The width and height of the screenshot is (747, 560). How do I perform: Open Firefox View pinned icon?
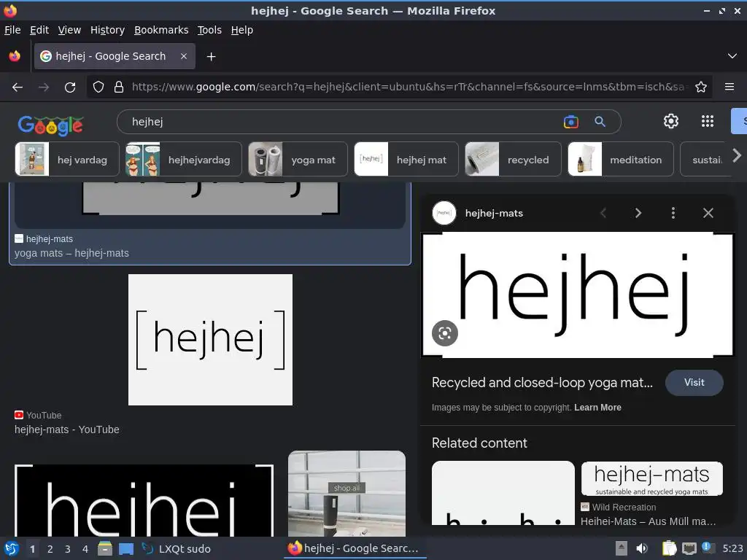(15, 56)
